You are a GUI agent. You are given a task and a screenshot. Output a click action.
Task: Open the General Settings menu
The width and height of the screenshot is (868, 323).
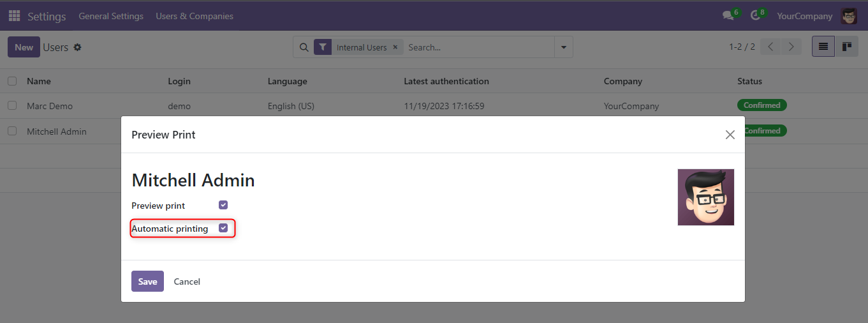111,16
